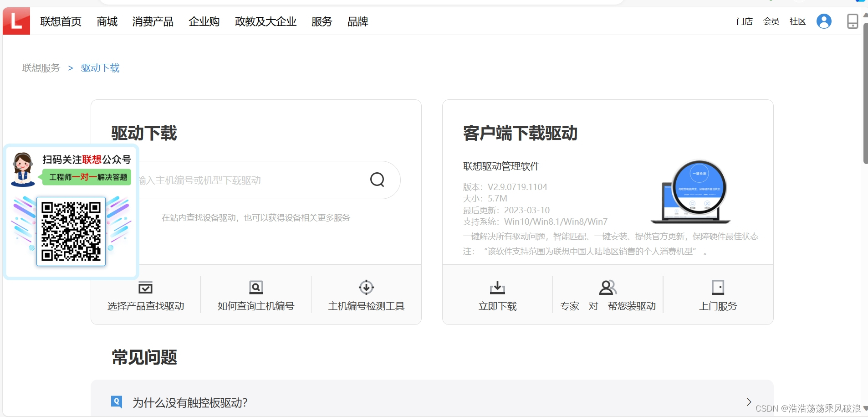Image resolution: width=868 pixels, height=417 pixels.
Task: Click the 扫码关注联想公众号 title
Action: point(87,160)
